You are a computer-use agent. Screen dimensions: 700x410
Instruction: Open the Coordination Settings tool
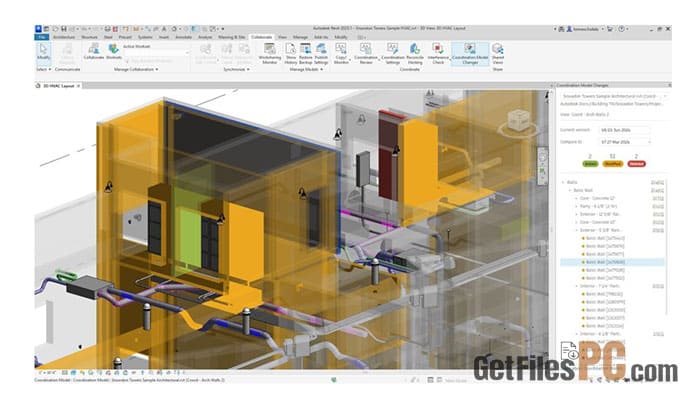392,54
